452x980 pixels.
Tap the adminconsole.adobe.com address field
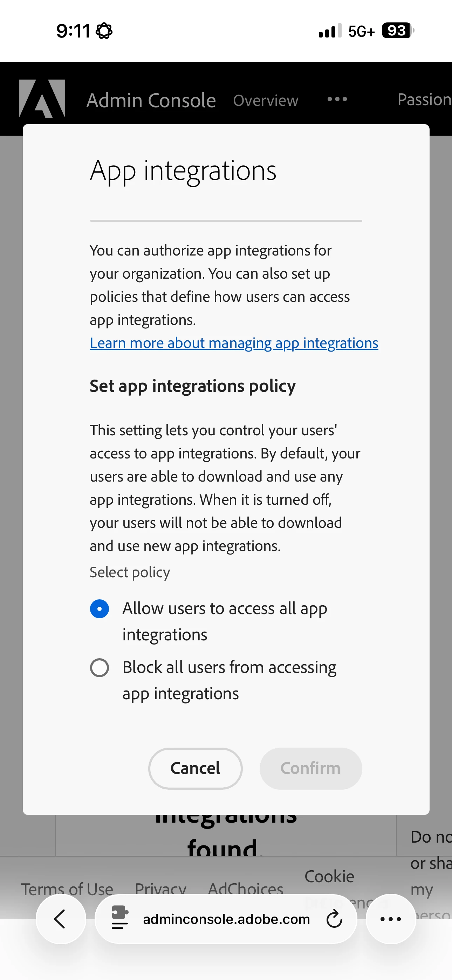pos(226,919)
